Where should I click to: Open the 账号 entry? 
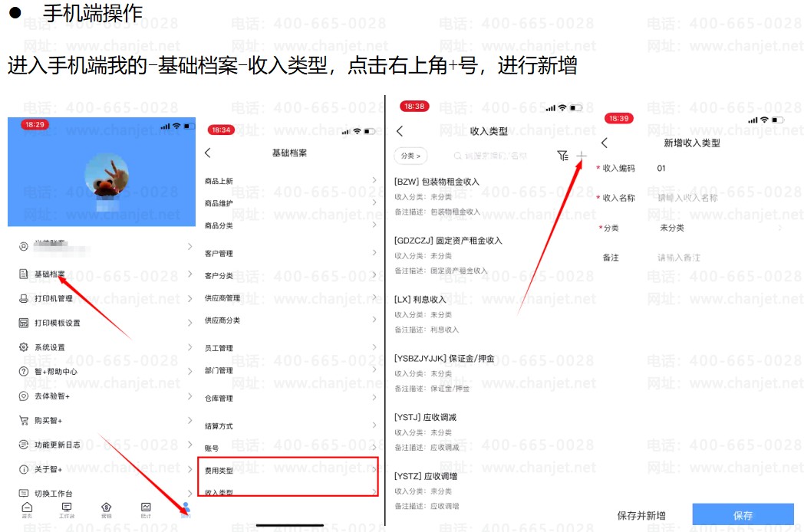point(291,448)
